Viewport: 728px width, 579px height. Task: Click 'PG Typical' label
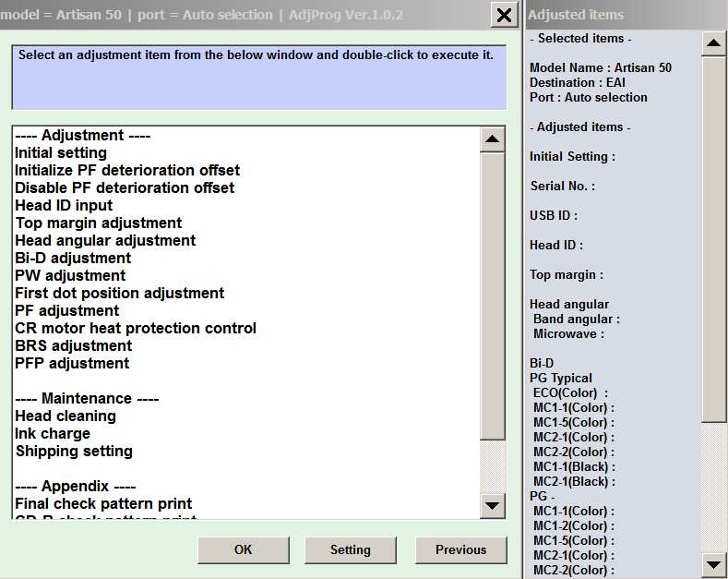(561, 379)
